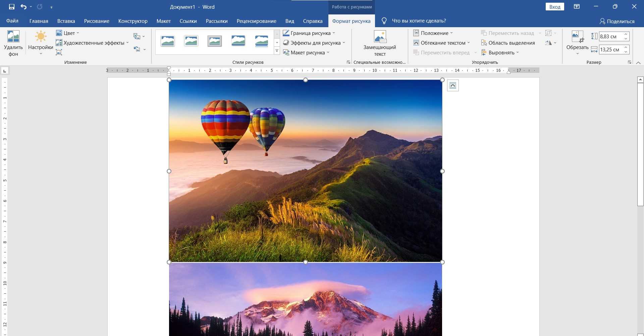Expand the picture styles gallery More arrow
This screenshot has width=644, height=336.
277,51
